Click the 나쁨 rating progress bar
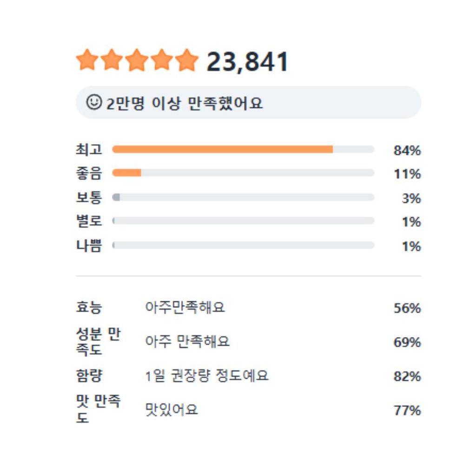This screenshot has width=476, height=476. point(243,245)
